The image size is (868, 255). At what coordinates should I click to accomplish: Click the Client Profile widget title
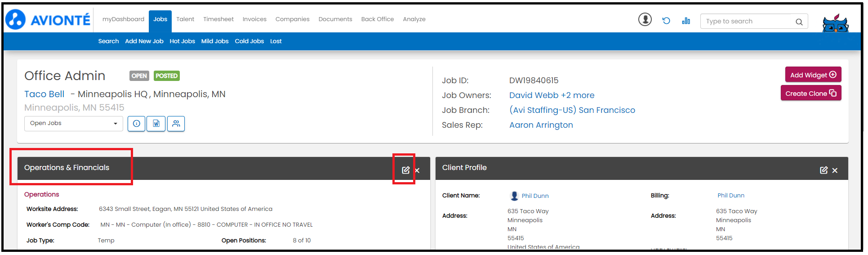[x=464, y=168]
